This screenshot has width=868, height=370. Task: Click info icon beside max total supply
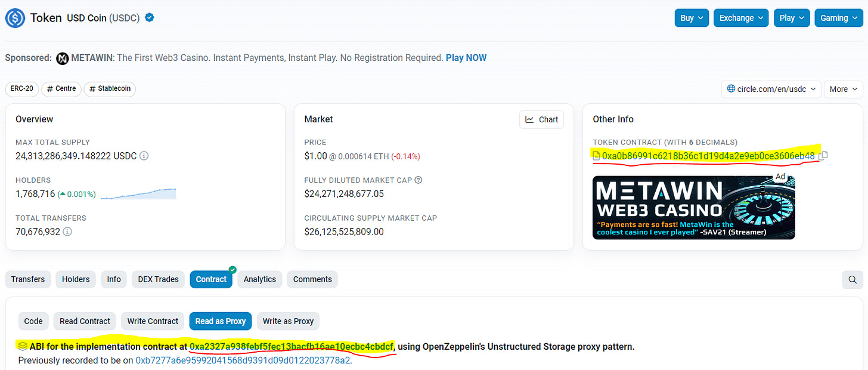[144, 156]
